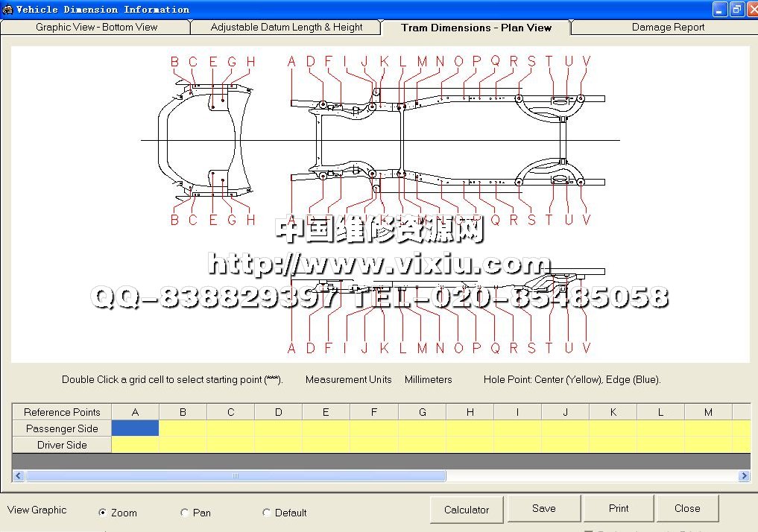Click the app icon in title bar

click(7, 9)
